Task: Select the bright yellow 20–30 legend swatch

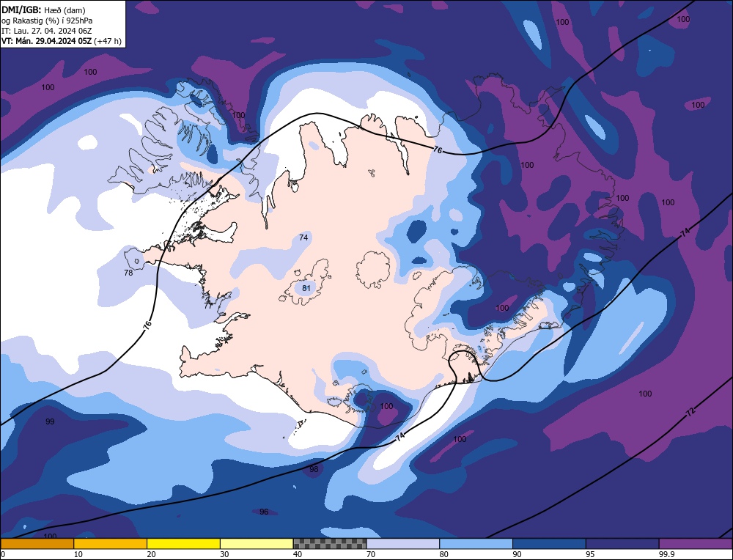Action: (183, 544)
